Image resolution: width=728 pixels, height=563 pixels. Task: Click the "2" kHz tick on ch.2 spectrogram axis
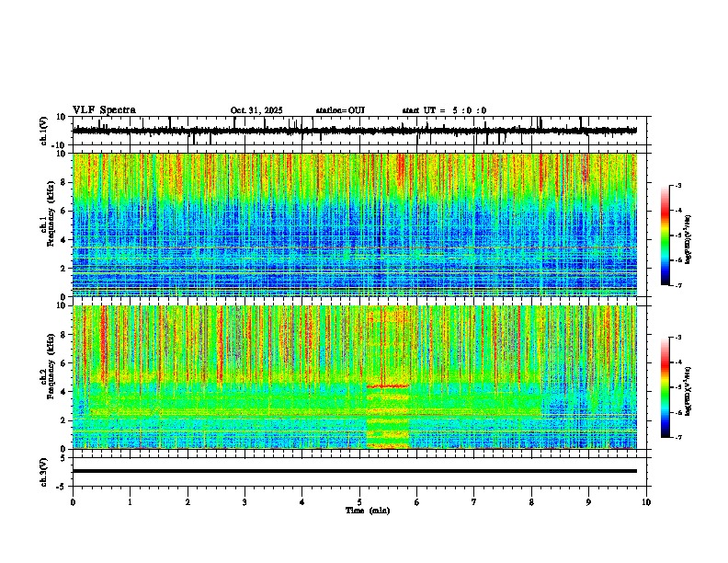point(64,420)
